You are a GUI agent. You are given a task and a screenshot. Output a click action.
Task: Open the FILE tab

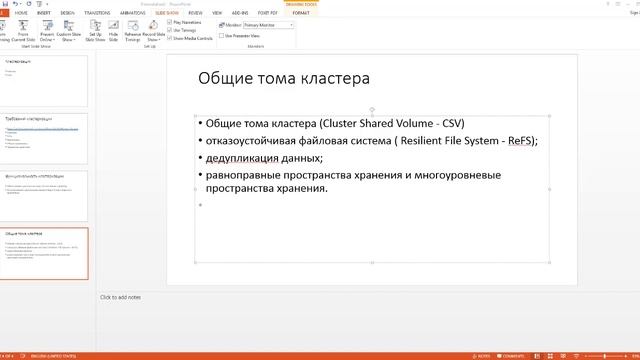(x=4, y=13)
